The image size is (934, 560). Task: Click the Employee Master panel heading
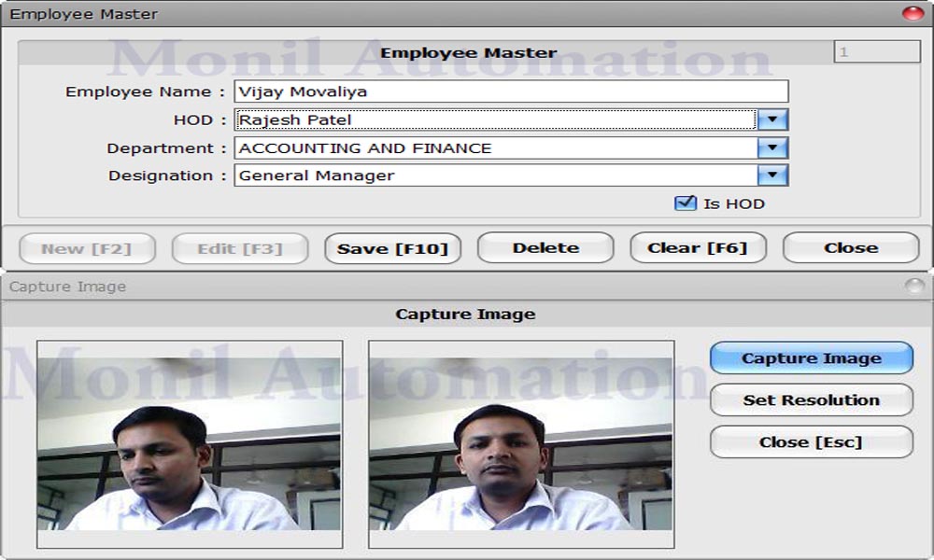click(x=468, y=53)
